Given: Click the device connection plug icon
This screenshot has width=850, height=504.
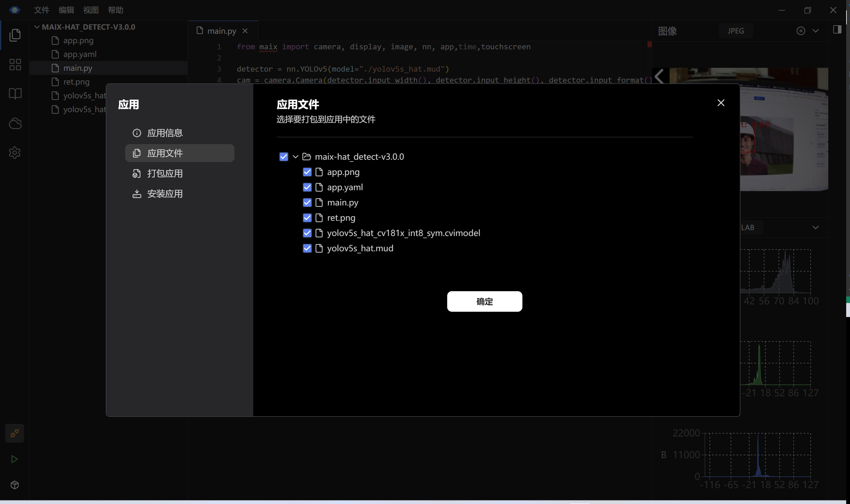Looking at the screenshot, I should pos(15,433).
